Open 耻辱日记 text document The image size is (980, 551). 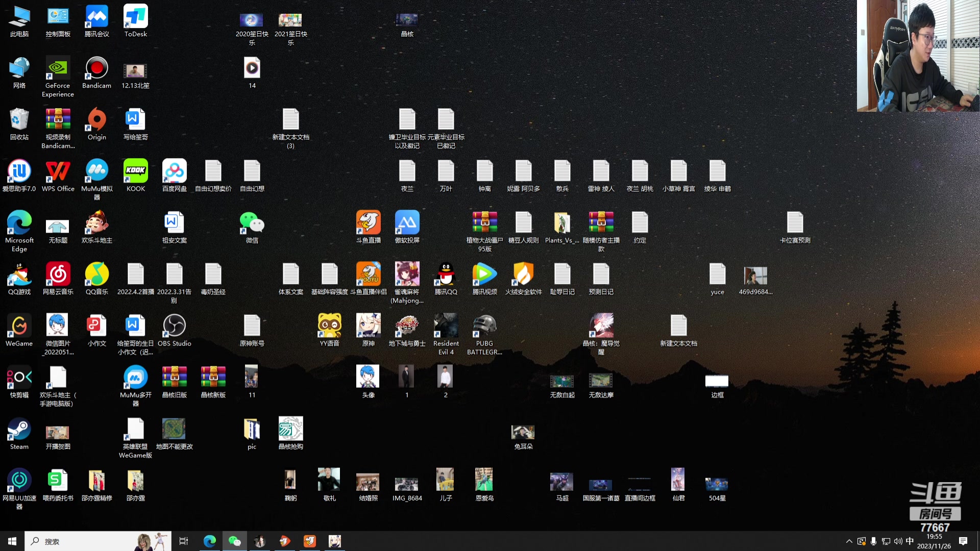562,279
